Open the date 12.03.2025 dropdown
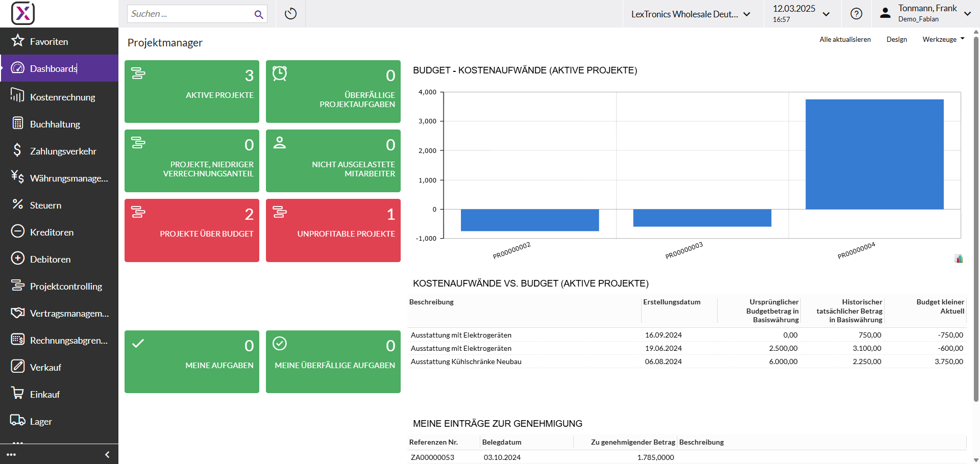 pyautogui.click(x=800, y=14)
